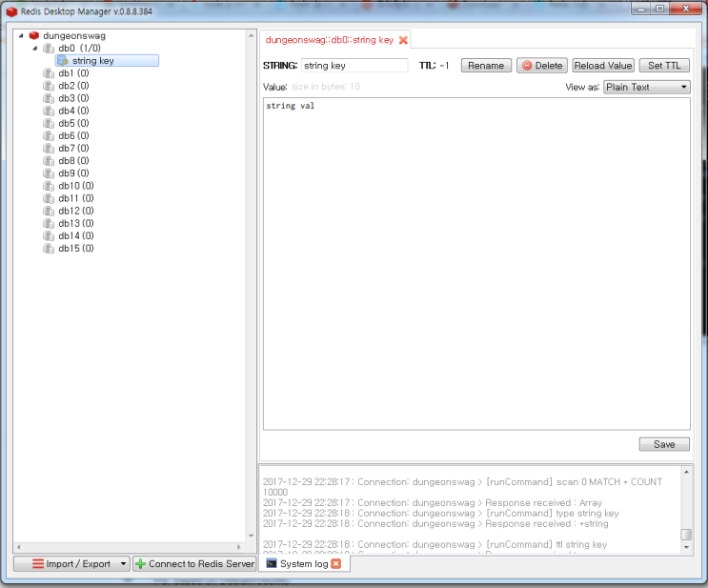Click the Delete key button
The height and width of the screenshot is (588, 708).
tap(542, 66)
